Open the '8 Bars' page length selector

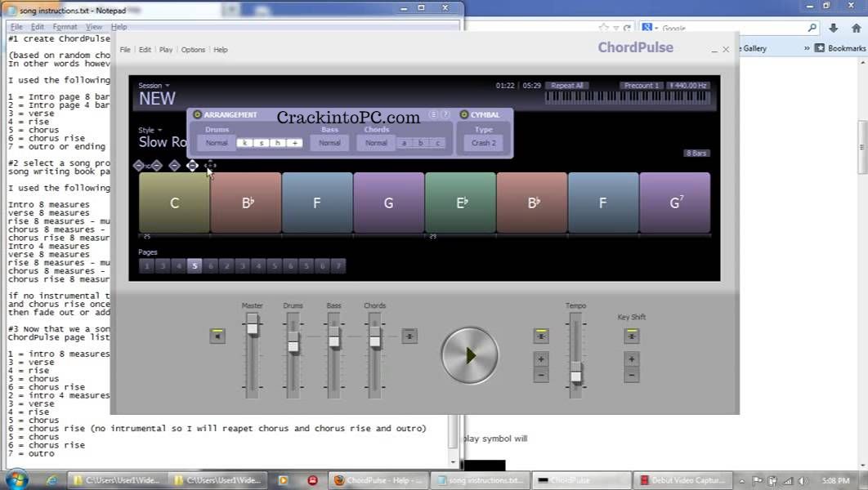[696, 154]
